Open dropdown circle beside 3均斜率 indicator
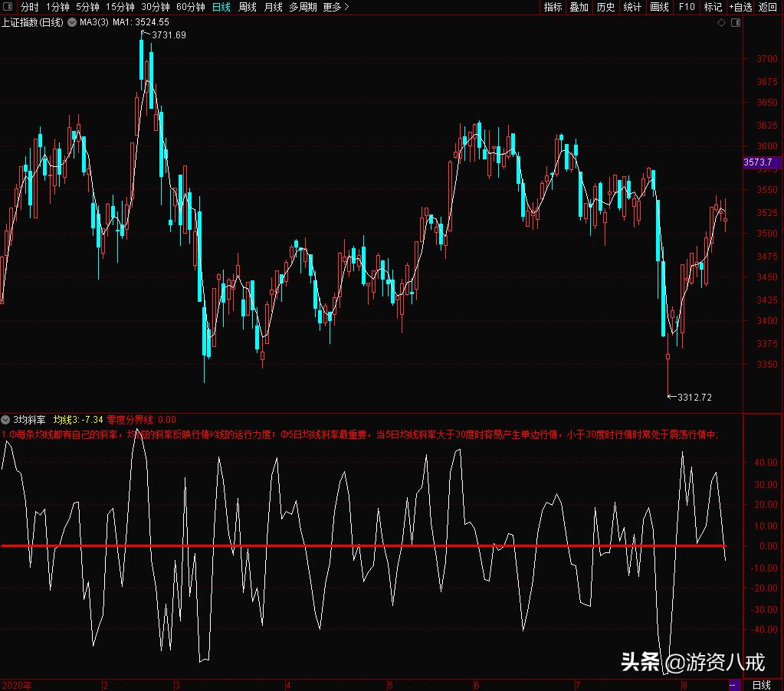This screenshot has width=784, height=691. [5, 420]
